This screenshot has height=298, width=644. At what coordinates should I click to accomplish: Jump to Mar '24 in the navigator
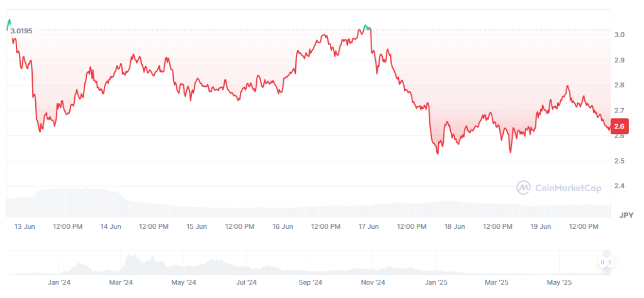pos(121,282)
